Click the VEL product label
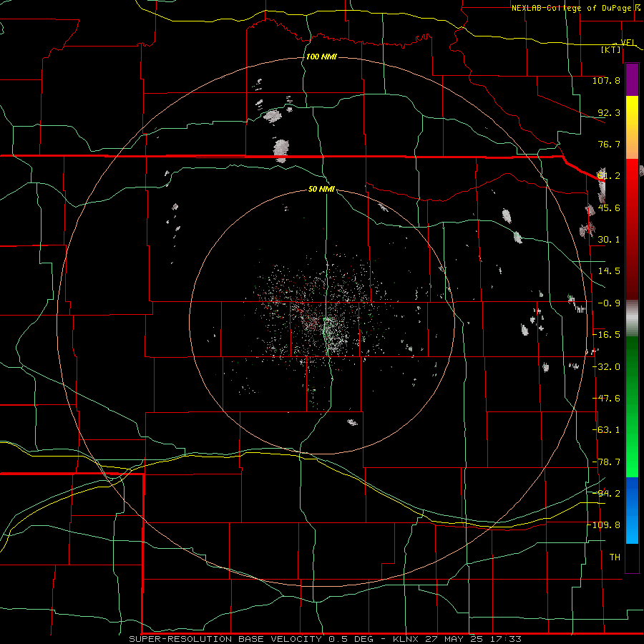 pyautogui.click(x=628, y=42)
